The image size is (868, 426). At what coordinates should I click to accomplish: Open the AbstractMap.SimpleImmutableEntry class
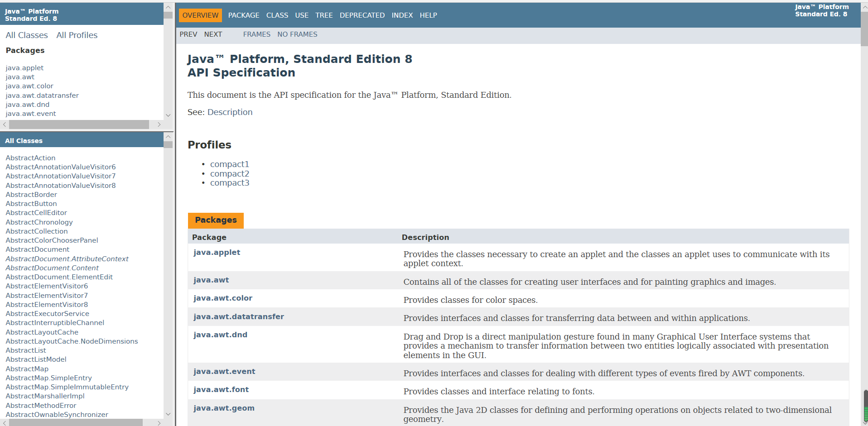coord(67,387)
